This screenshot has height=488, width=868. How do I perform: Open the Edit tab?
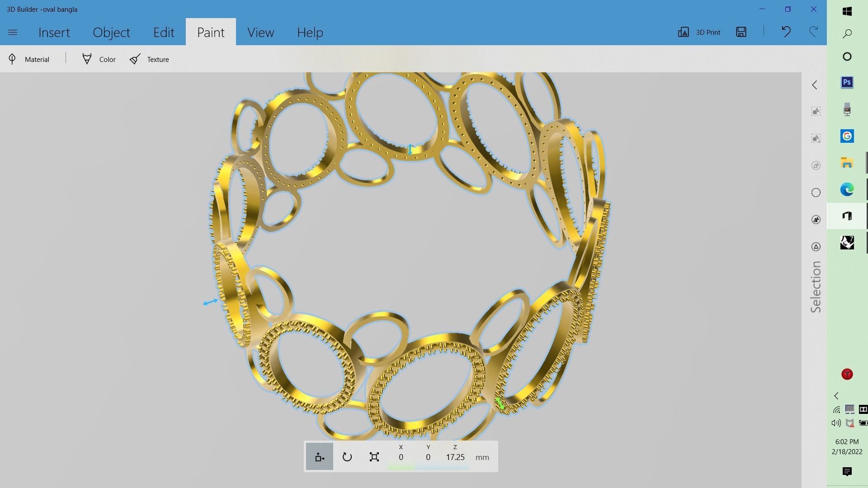coord(164,32)
